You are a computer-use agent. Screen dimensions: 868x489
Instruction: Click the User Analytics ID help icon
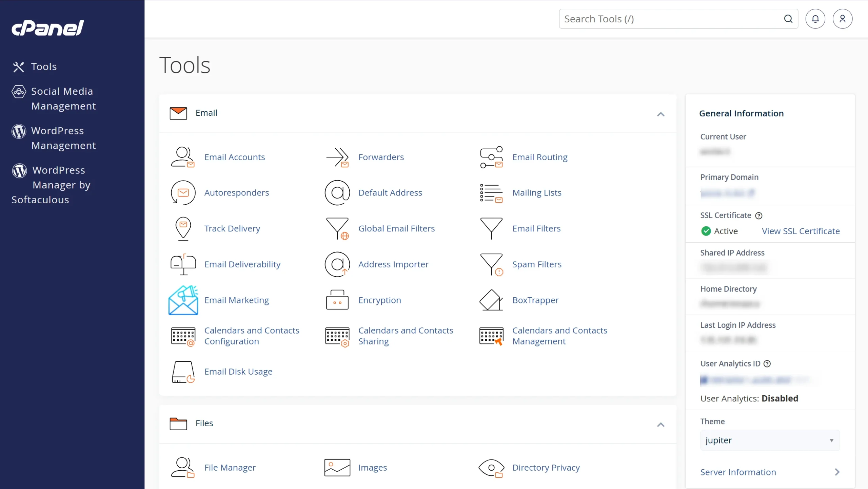(x=767, y=364)
